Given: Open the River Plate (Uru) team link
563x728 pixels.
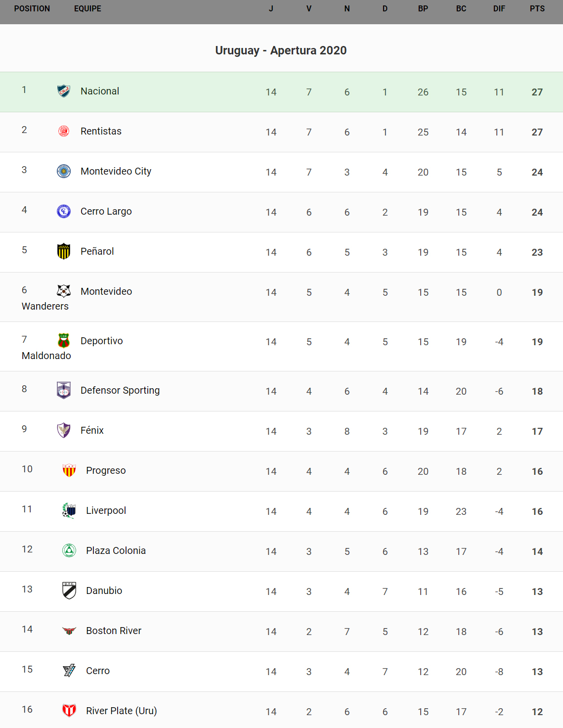Looking at the screenshot, I should (x=121, y=711).
